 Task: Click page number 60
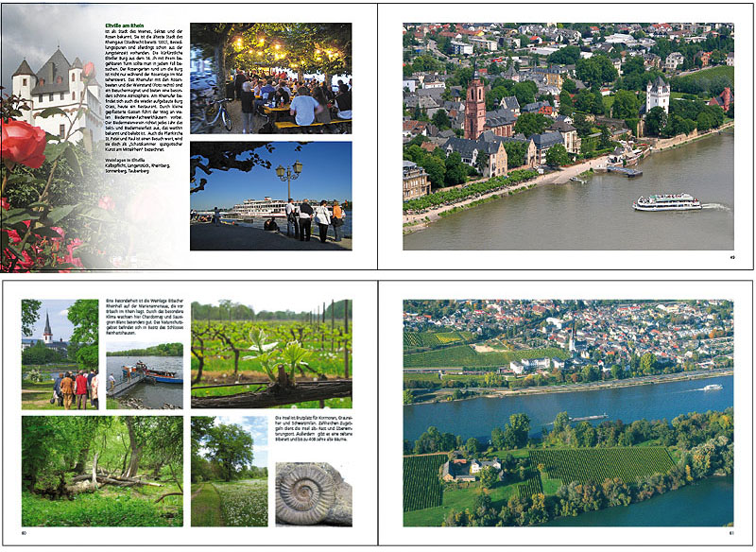pyautogui.click(x=24, y=534)
